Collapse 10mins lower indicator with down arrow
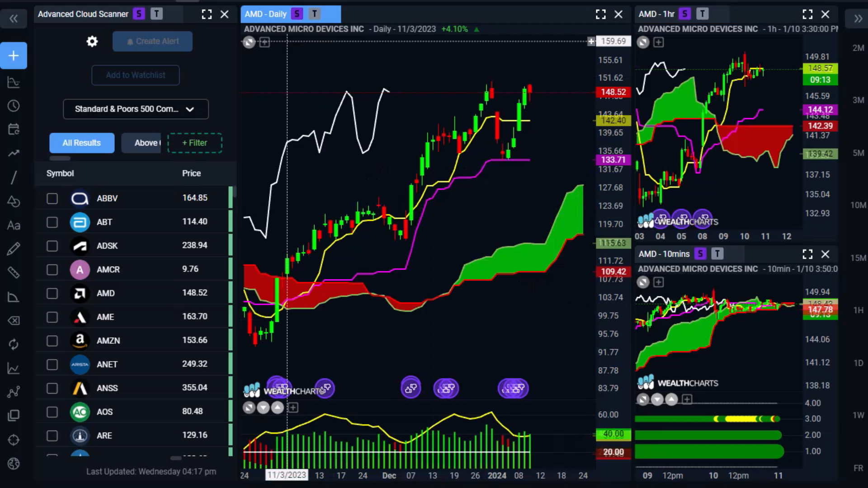This screenshot has width=868, height=488. click(657, 399)
